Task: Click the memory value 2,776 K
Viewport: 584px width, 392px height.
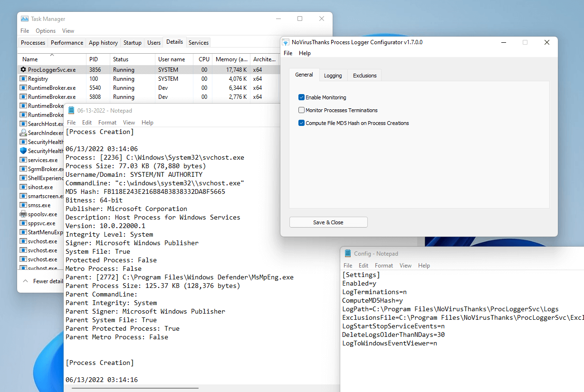Action: click(238, 97)
